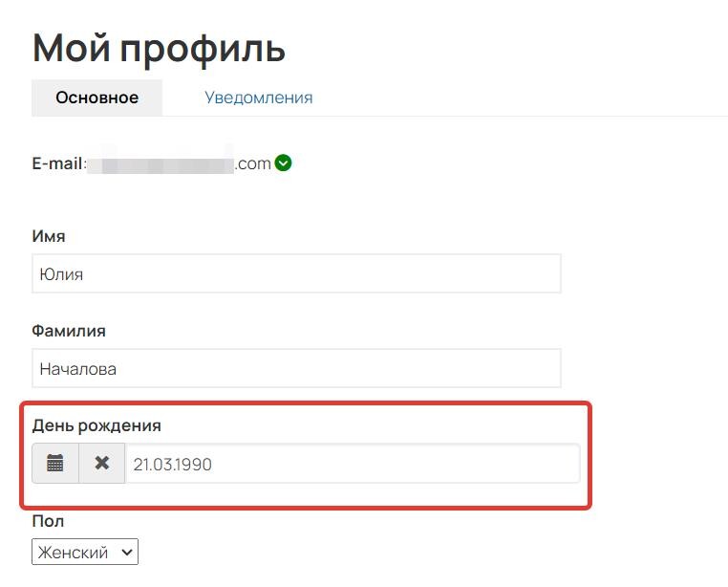Viewport: 728px width, 587px height.
Task: Click the birthday field showing 21.03.1990
Action: [353, 464]
